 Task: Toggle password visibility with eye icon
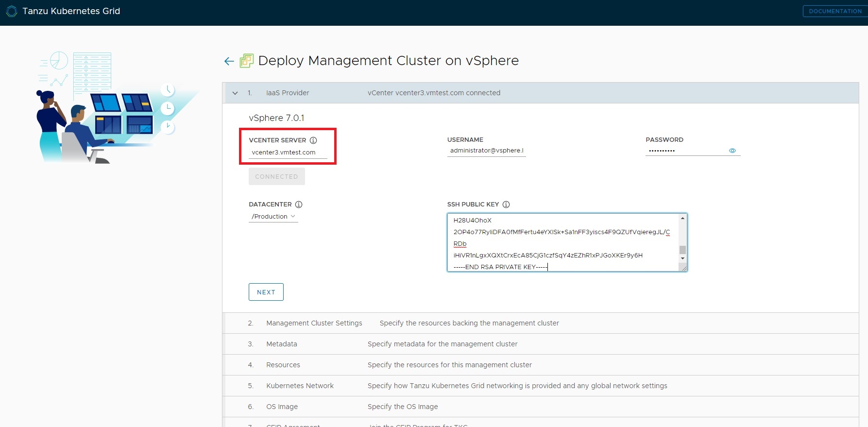point(732,151)
